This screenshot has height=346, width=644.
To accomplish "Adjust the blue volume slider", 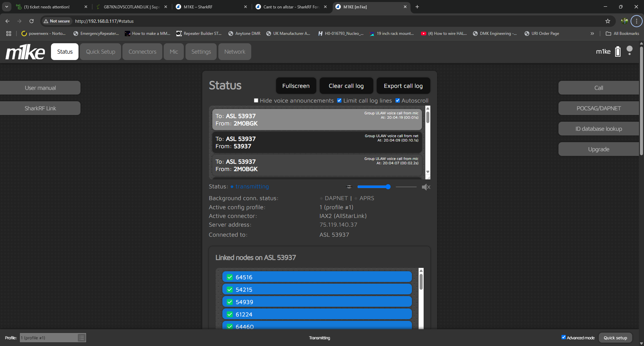I will pyautogui.click(x=374, y=187).
